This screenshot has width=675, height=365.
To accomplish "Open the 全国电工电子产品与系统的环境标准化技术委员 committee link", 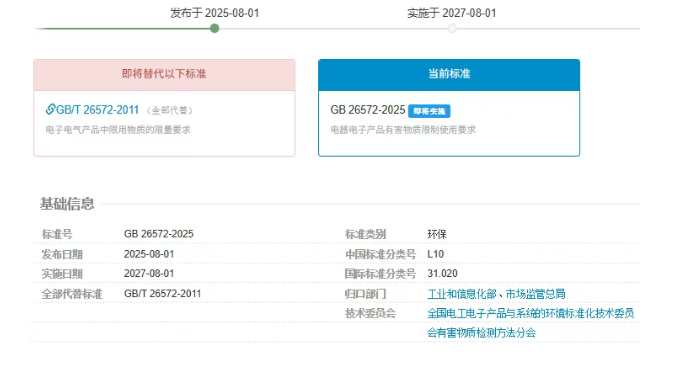I will pyautogui.click(x=530, y=313).
